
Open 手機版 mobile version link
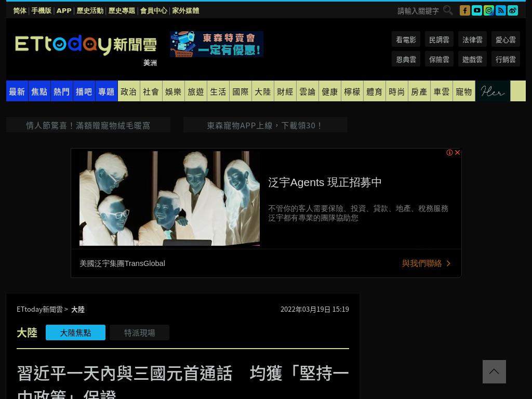[42, 11]
